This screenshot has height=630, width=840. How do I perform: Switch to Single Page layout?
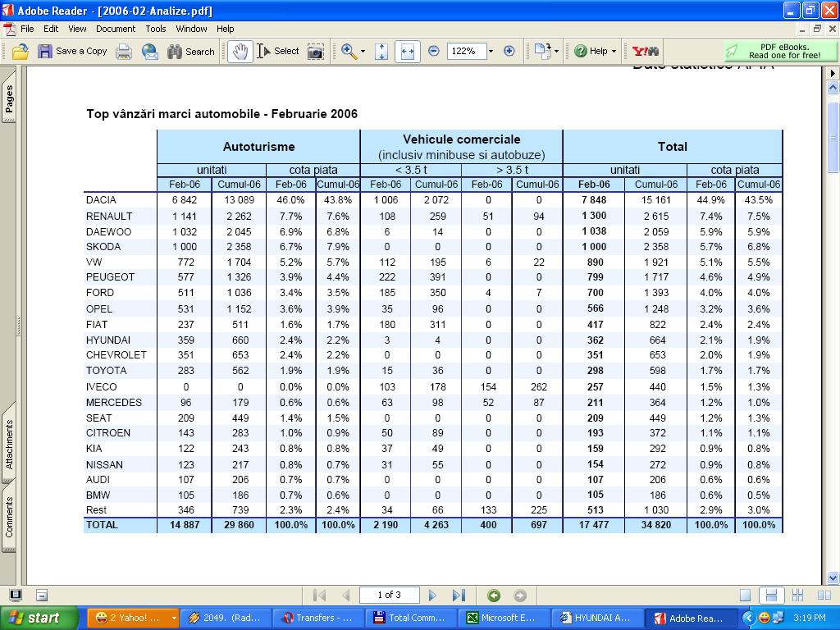pos(745,596)
